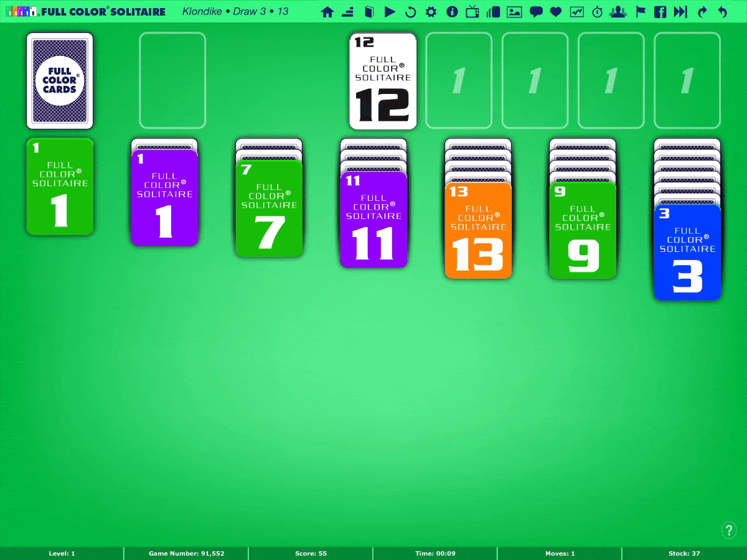The height and width of the screenshot is (560, 747).
Task: Open help question mark button
Action: 729,530
